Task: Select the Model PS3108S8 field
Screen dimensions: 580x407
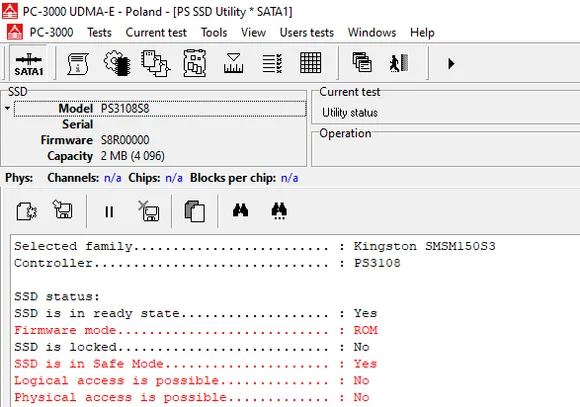Action: click(160, 109)
